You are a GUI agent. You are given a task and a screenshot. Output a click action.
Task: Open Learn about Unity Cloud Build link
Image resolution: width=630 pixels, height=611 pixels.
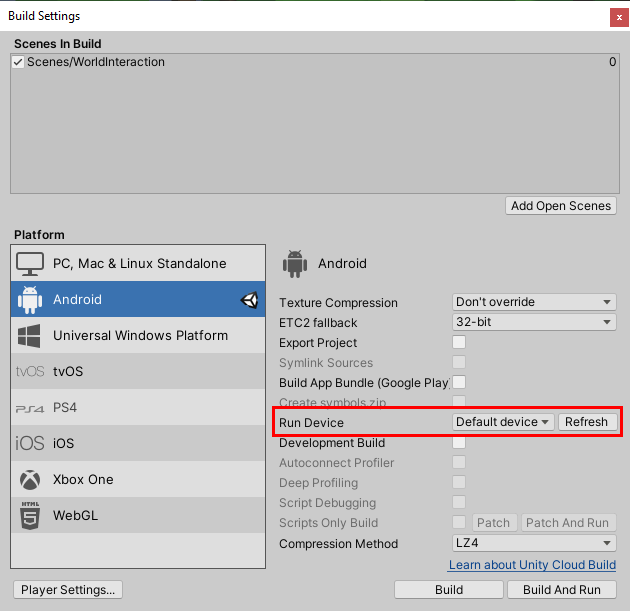532,566
